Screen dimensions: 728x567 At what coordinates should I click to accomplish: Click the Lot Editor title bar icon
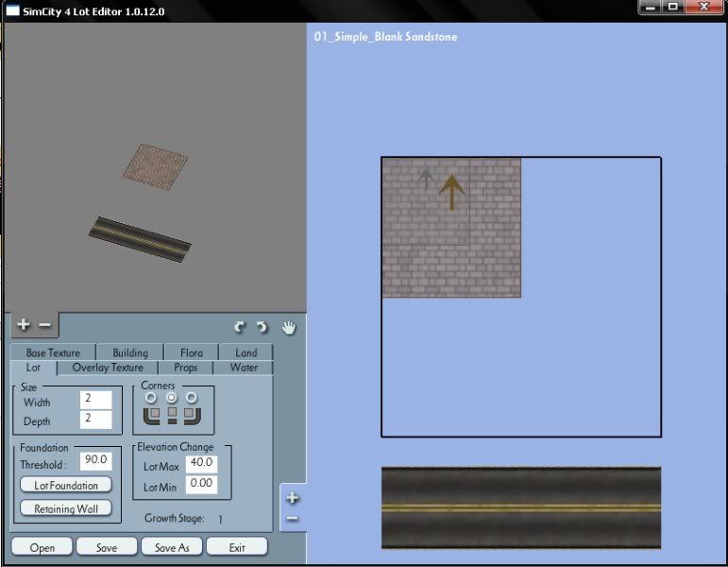pos(12,10)
